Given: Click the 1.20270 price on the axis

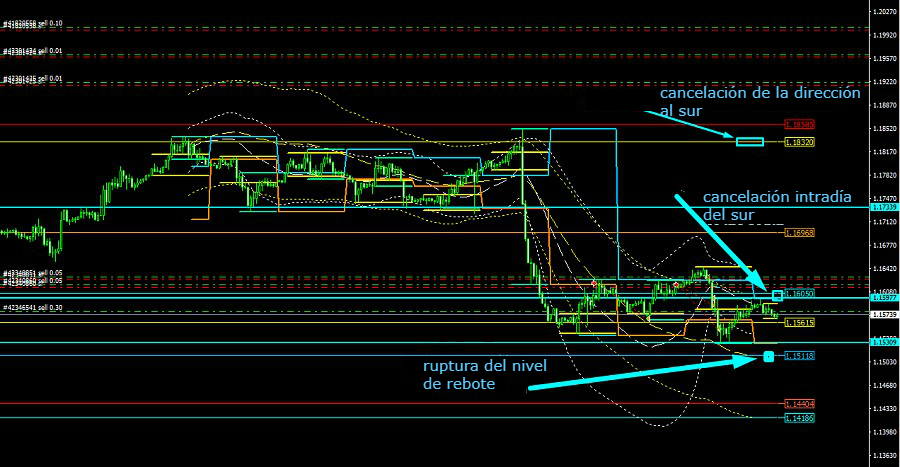Looking at the screenshot, I should point(883,12).
